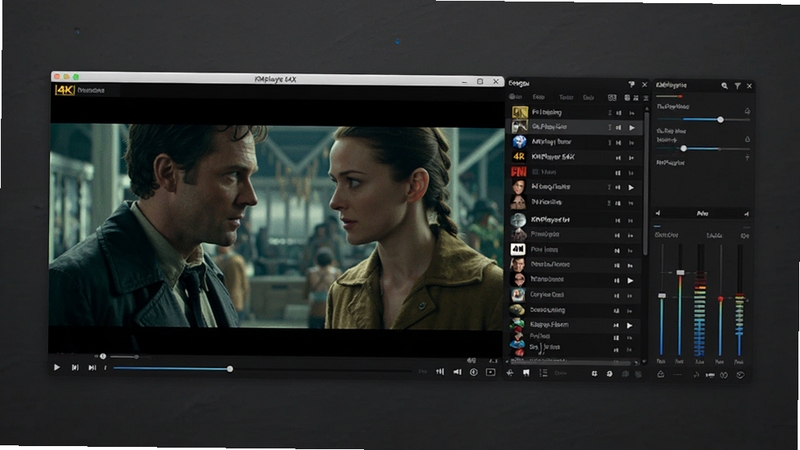Select the playlist row with blue globe thumbnail

[x=575, y=142]
